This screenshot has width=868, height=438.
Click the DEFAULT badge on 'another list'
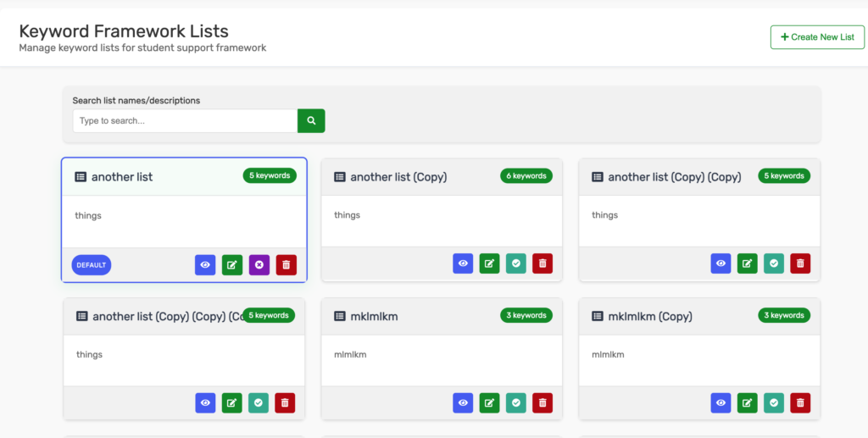(92, 265)
